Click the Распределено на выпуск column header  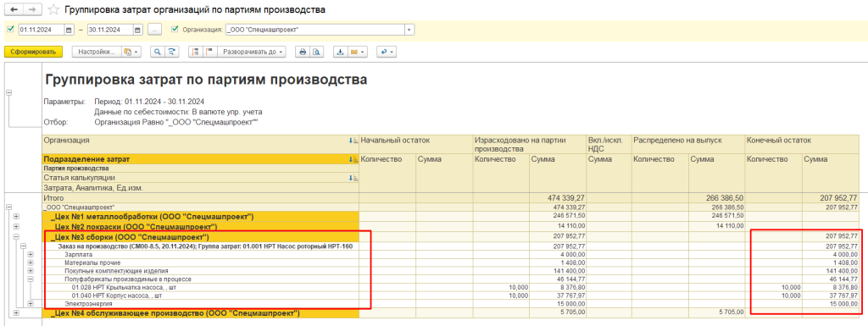pyautogui.click(x=688, y=145)
